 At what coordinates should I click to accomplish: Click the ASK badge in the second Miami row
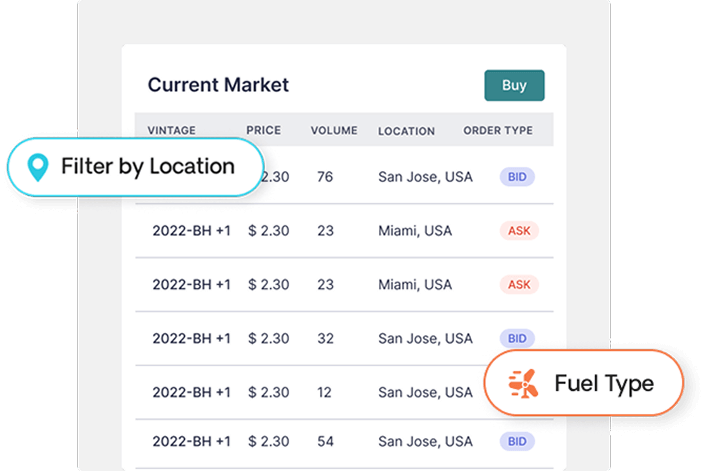point(518,285)
